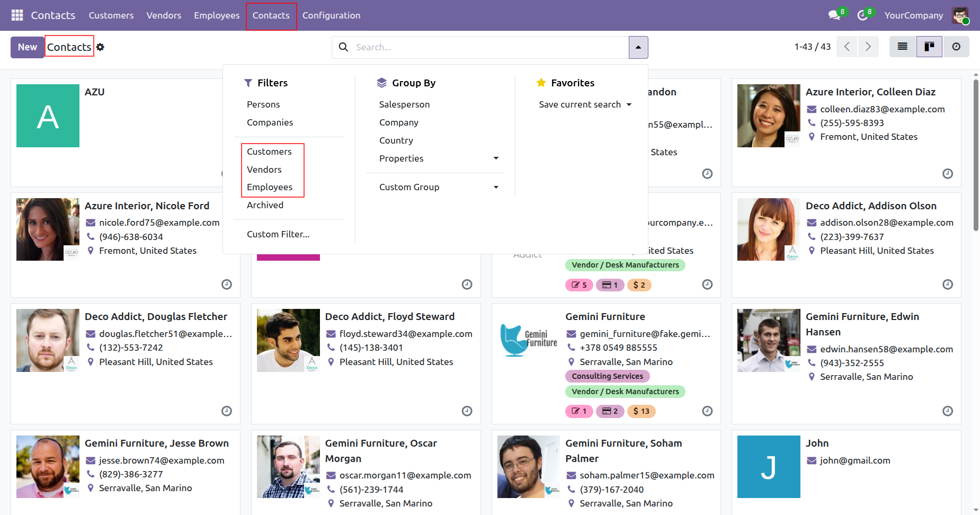The height and width of the screenshot is (515, 980).
Task: Open the Contacts top menu
Action: click(271, 15)
